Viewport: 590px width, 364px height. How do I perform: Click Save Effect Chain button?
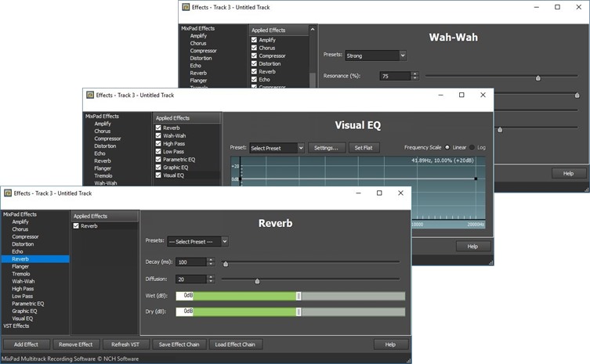(179, 344)
